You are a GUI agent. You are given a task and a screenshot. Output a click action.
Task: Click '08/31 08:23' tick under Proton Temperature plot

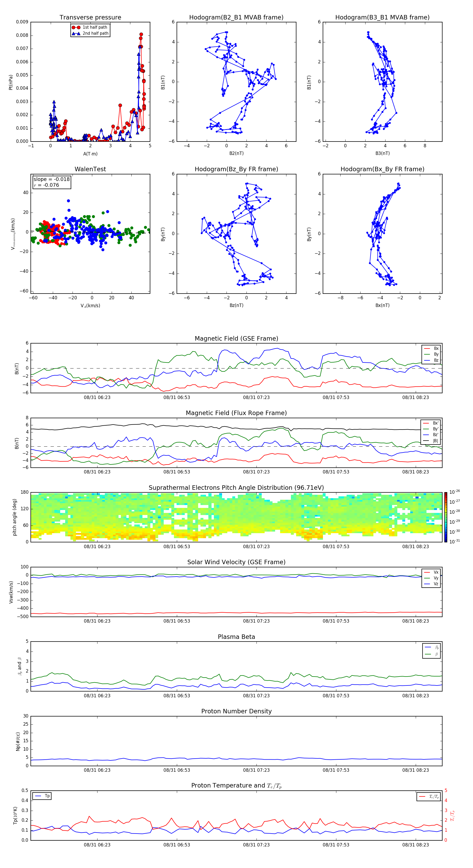[x=415, y=845]
